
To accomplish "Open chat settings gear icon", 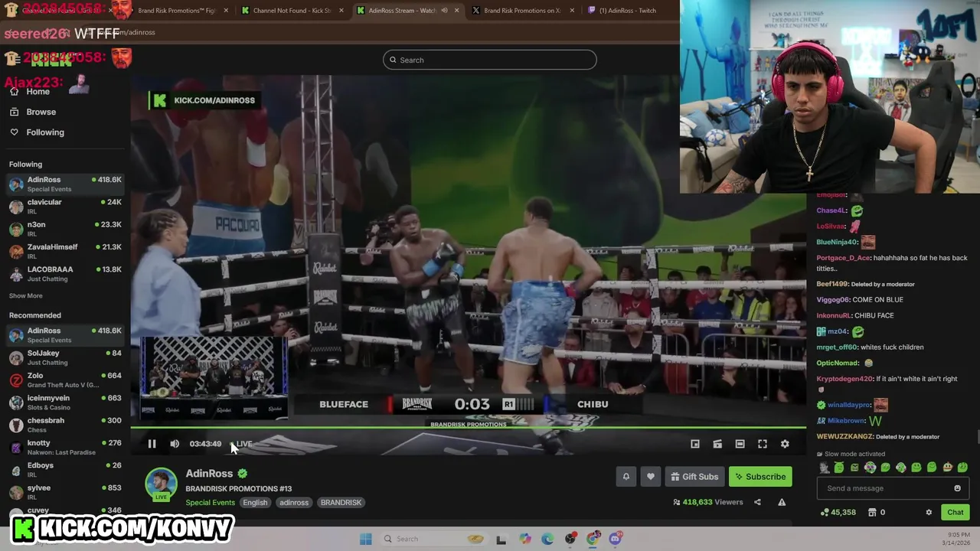I will pyautogui.click(x=929, y=512).
